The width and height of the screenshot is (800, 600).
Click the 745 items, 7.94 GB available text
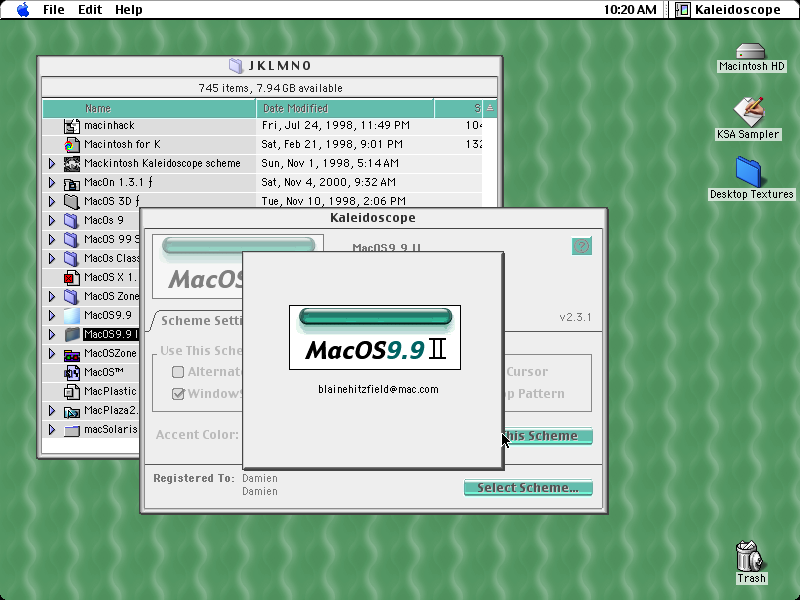270,88
